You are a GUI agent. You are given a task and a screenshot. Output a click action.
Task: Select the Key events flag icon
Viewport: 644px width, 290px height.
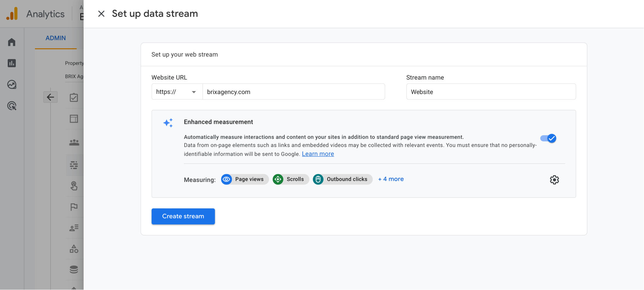[x=74, y=207]
